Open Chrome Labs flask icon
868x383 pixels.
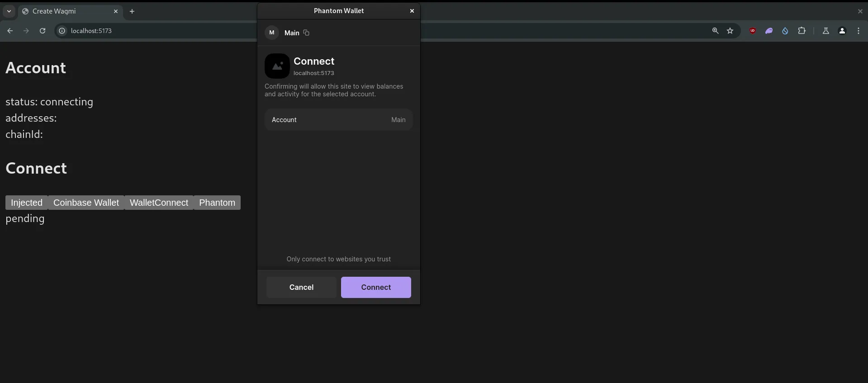pyautogui.click(x=825, y=31)
